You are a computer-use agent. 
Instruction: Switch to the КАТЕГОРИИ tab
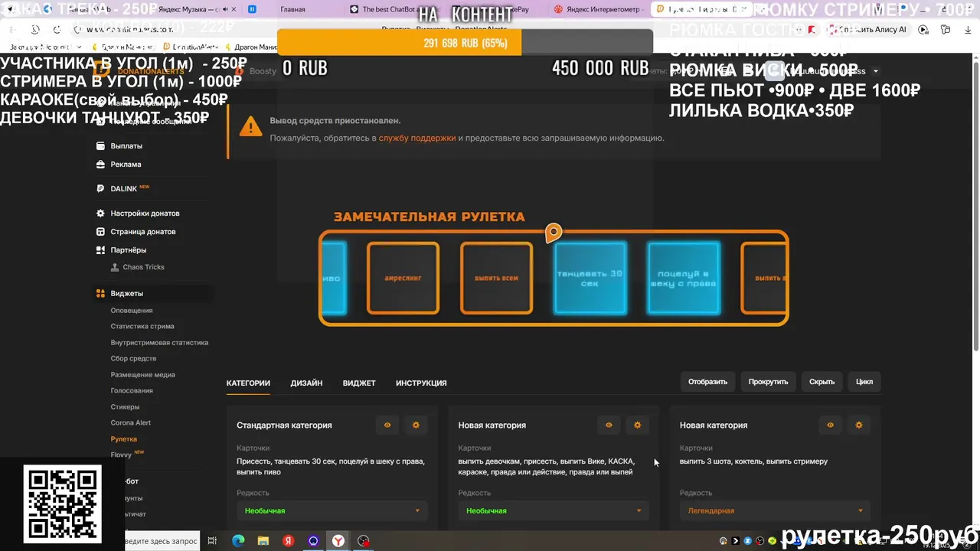(x=248, y=383)
